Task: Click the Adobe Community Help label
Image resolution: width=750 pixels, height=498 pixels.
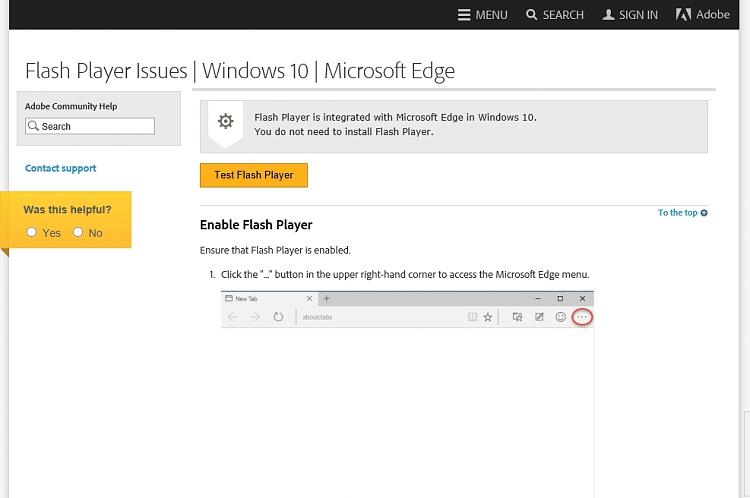Action: click(x=71, y=106)
